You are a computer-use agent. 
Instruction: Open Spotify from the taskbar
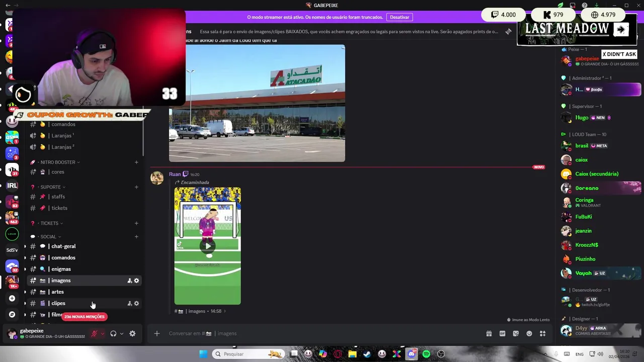click(x=426, y=354)
